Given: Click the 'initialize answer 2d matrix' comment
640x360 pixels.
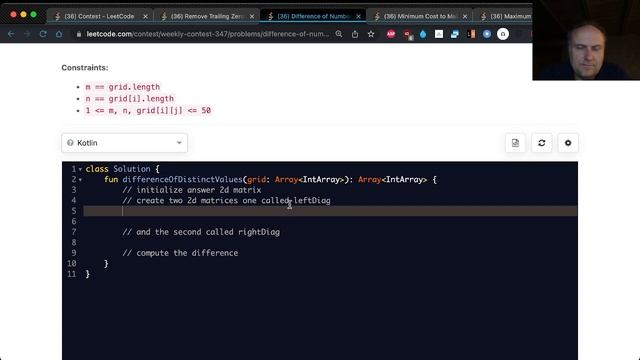Looking at the screenshot, I should coord(191,190).
